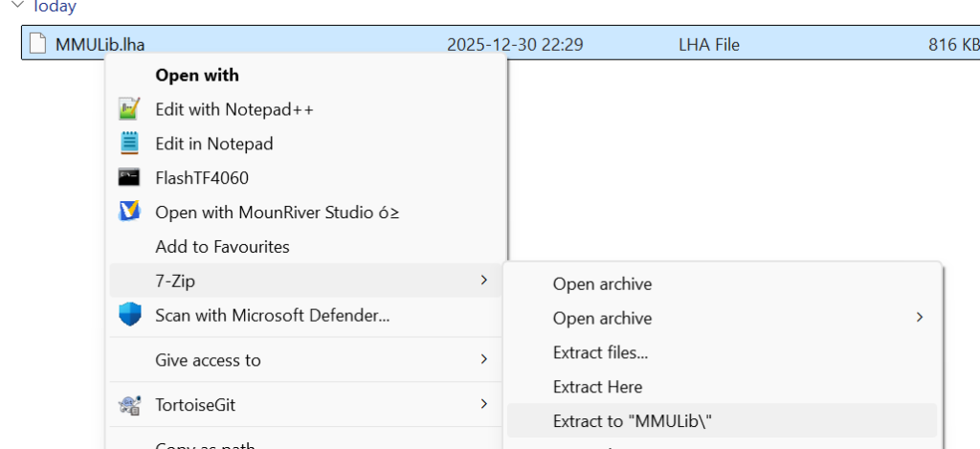
Task: Click the Notepad++ icon in context menu
Action: tap(129, 109)
